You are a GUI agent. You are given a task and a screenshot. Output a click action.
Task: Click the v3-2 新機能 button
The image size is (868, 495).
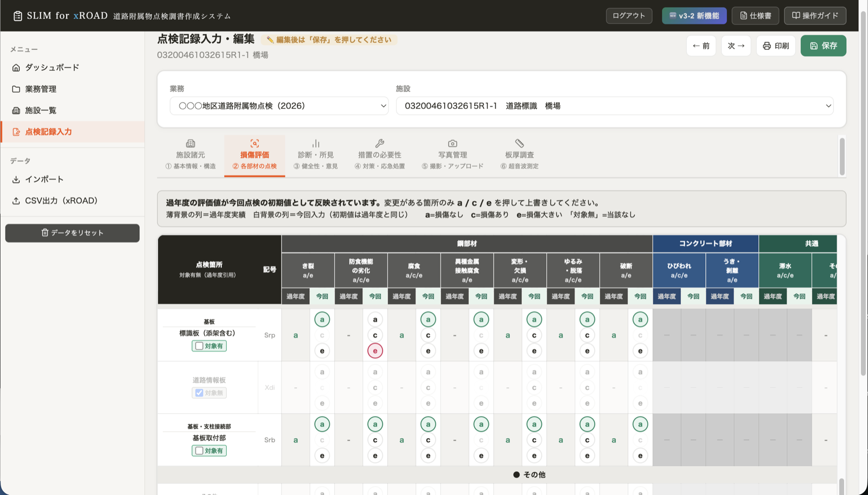[694, 16]
